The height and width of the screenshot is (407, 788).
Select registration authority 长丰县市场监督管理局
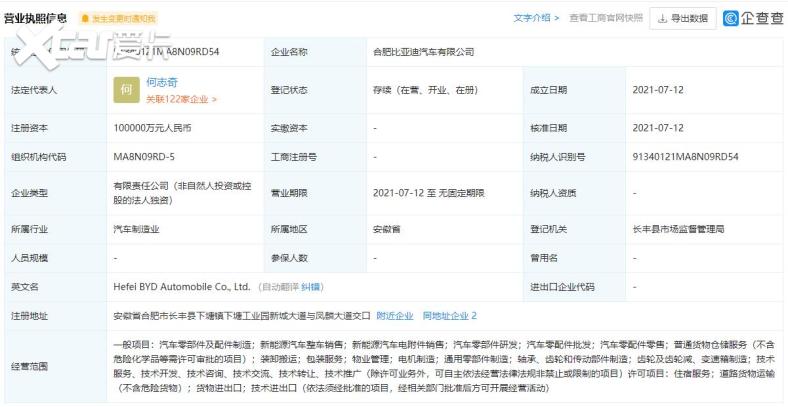(x=678, y=230)
